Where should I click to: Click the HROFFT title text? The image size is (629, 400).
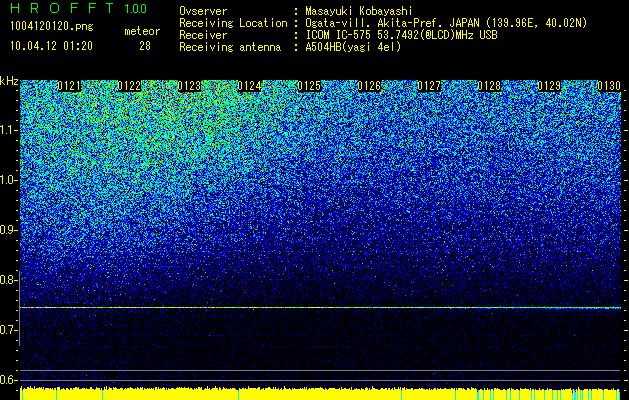[63, 8]
